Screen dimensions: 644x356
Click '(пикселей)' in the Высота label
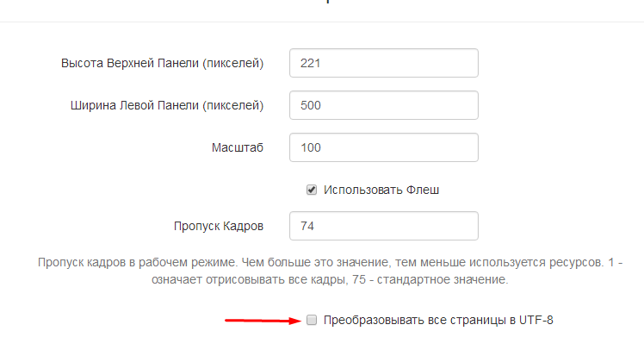click(x=231, y=63)
